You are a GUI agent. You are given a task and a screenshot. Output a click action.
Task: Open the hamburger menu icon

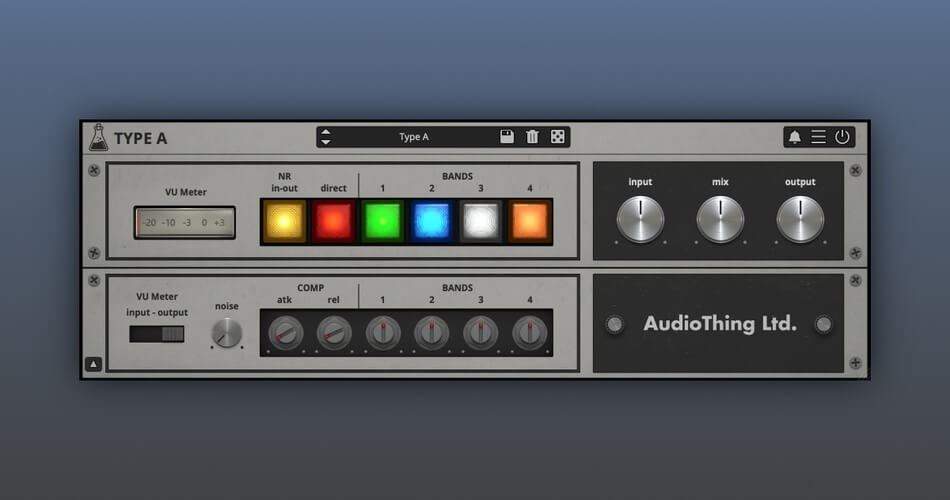pos(818,137)
